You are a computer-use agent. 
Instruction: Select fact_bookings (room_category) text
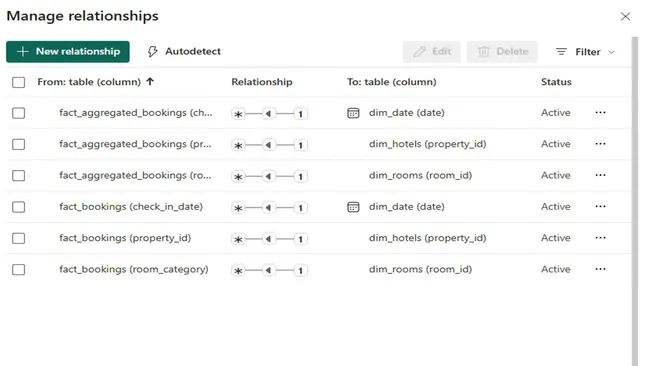tap(134, 269)
